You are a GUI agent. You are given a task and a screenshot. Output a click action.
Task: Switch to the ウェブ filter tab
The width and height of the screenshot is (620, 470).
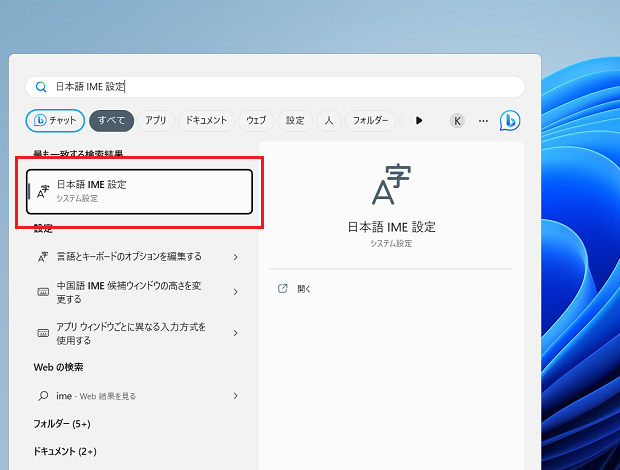256,121
